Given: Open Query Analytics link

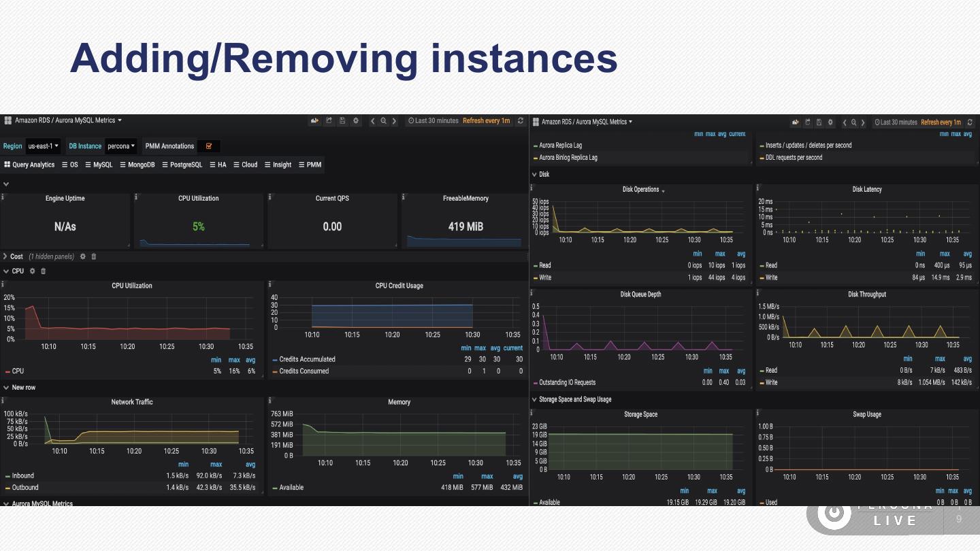Looking at the screenshot, I should point(29,165).
